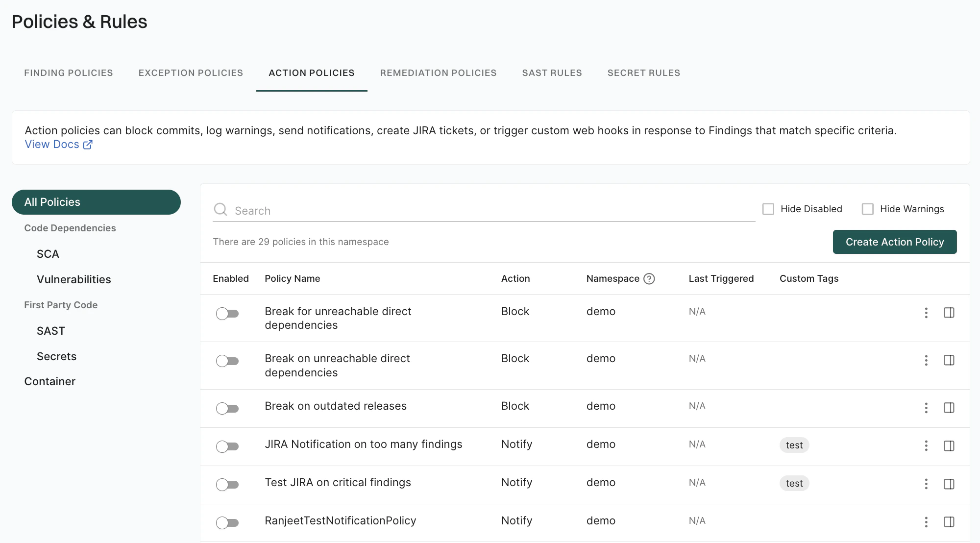Screen dimensions: 980x543
Task: Open side panel for Break on outdated releases
Action: pyautogui.click(x=949, y=408)
